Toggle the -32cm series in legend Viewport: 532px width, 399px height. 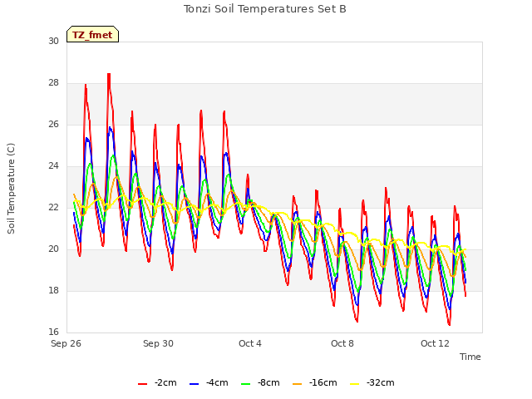(372, 383)
